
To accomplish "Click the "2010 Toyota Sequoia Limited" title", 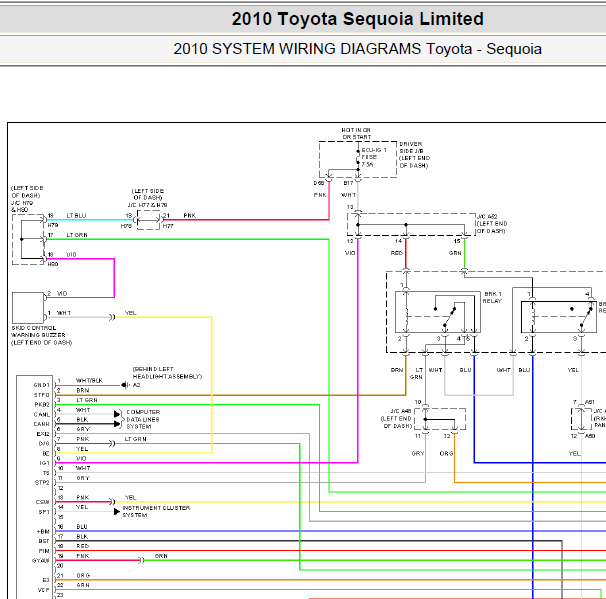I will [357, 19].
